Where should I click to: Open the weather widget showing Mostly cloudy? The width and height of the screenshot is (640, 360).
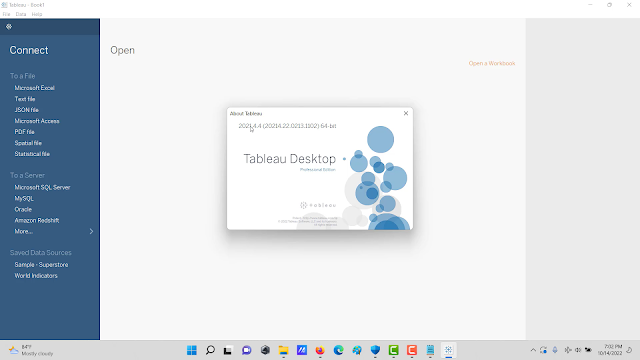pos(31,350)
